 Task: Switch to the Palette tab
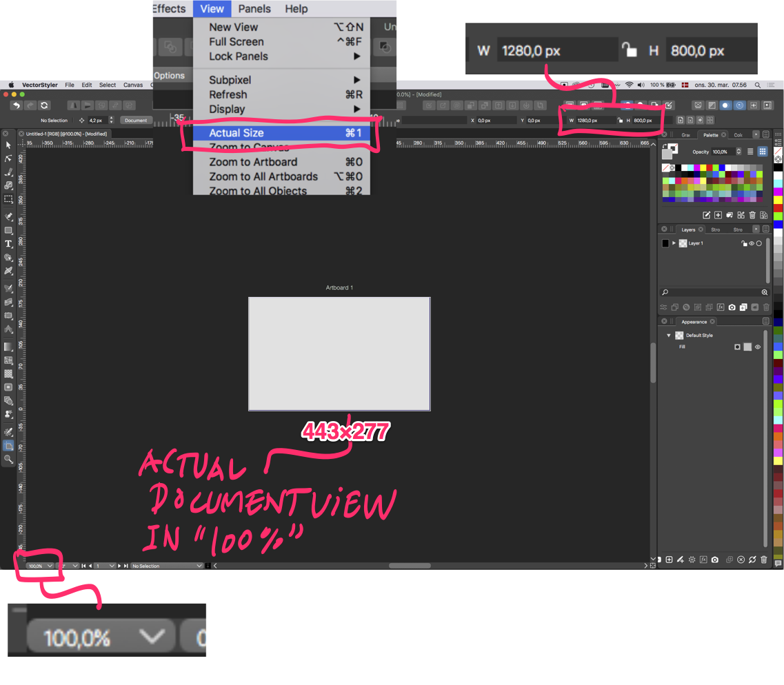[x=710, y=135]
